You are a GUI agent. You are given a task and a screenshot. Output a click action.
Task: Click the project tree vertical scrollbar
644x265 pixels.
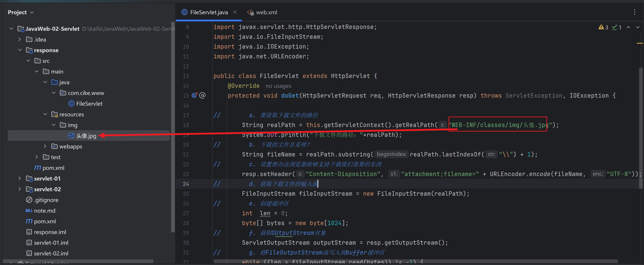tap(173, 125)
